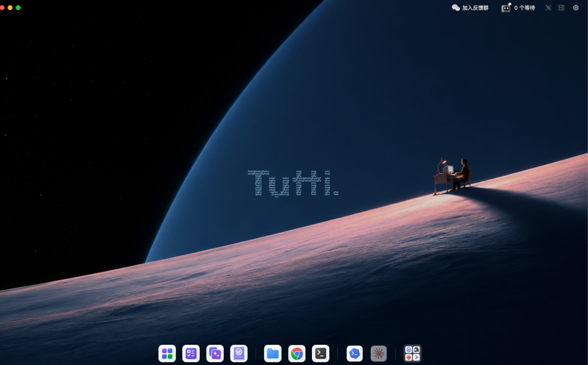The height and width of the screenshot is (365, 588).
Task: Open the blue folder file manager in the dock
Action: pyautogui.click(x=273, y=354)
